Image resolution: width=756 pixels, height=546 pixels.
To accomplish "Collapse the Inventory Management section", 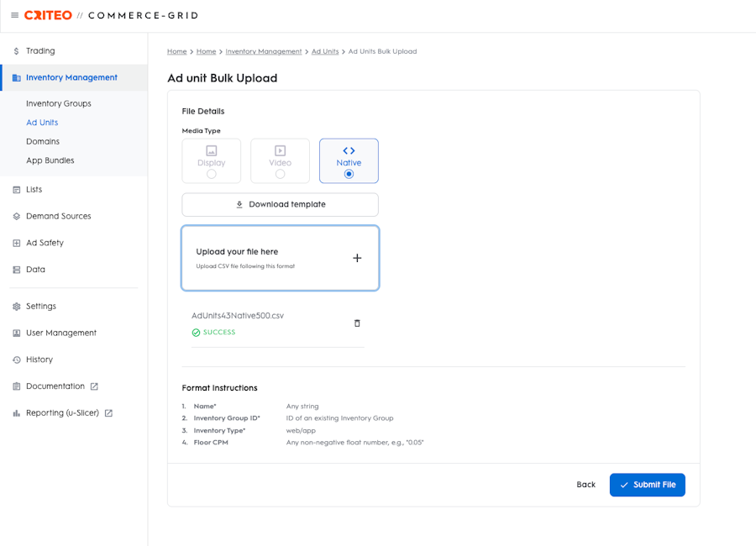I will point(71,77).
